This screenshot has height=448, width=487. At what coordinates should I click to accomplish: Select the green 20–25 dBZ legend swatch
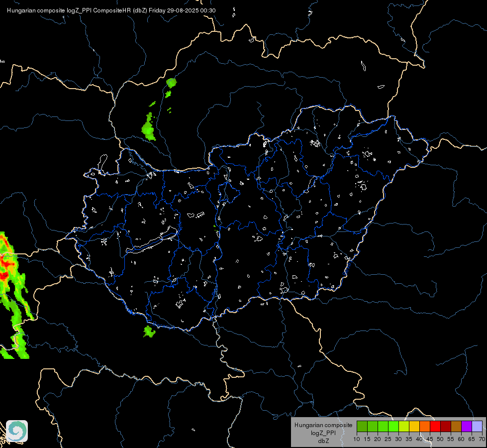(x=383, y=426)
